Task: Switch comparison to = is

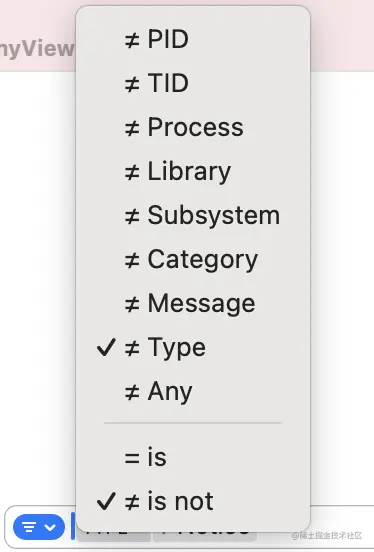Action: tap(193, 457)
